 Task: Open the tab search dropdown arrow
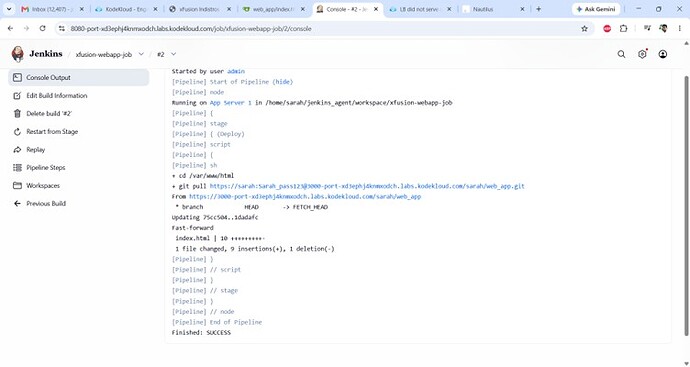tap(8, 9)
